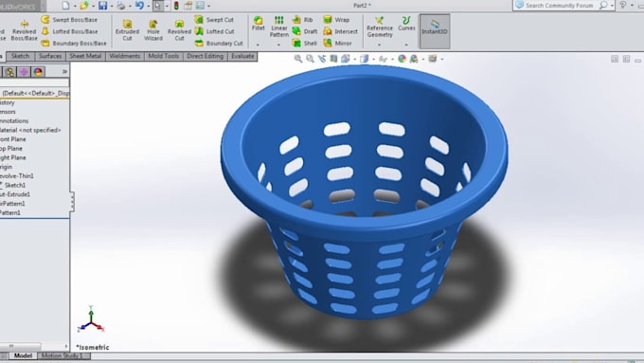
Task: Expand the Display Style dropdown arrow
Action: coord(373,59)
